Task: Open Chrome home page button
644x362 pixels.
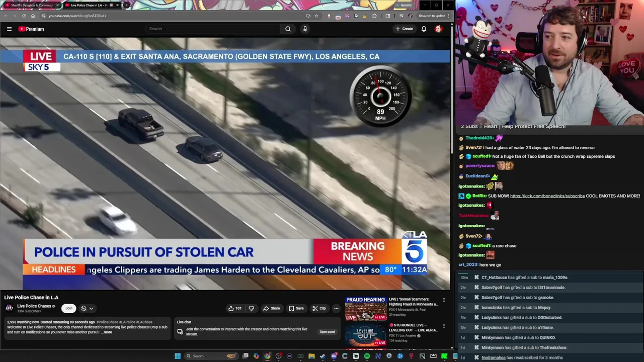Action: pos(33,16)
